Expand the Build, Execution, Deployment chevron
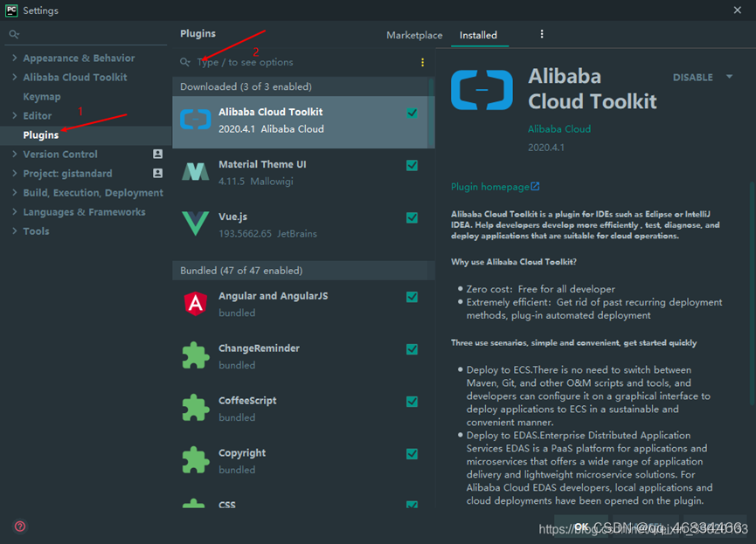 point(15,193)
